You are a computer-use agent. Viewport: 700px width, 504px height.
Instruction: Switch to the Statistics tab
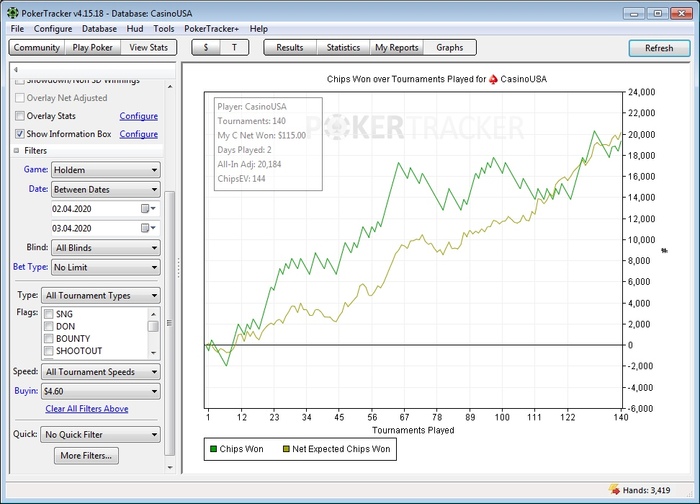pos(343,48)
